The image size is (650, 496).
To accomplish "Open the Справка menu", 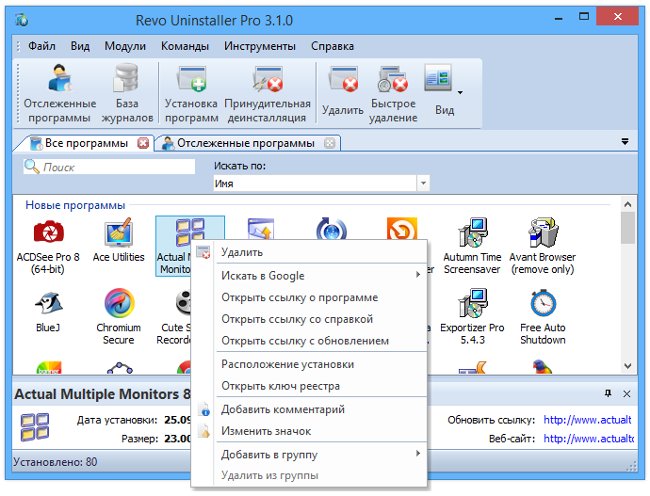I will tap(332, 46).
